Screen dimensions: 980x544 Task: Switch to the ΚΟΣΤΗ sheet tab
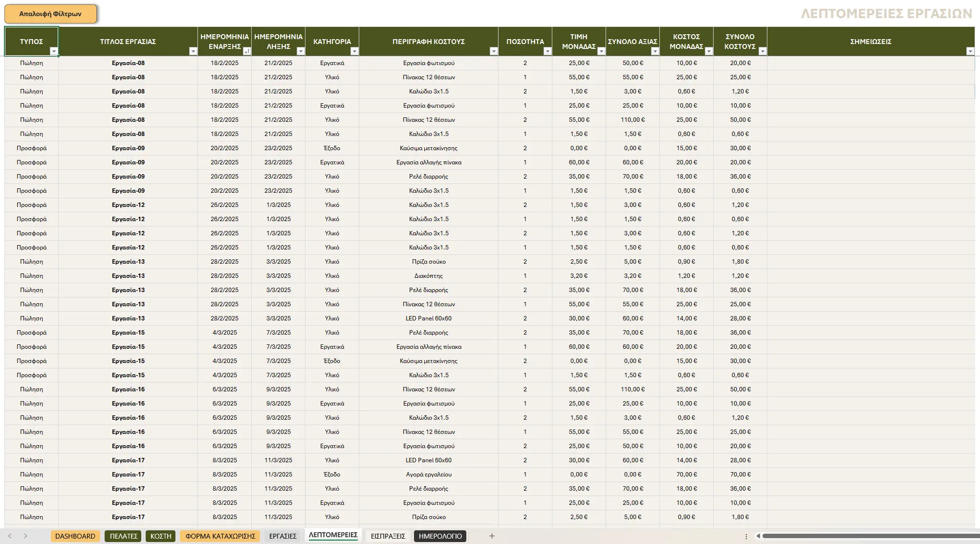coord(161,536)
